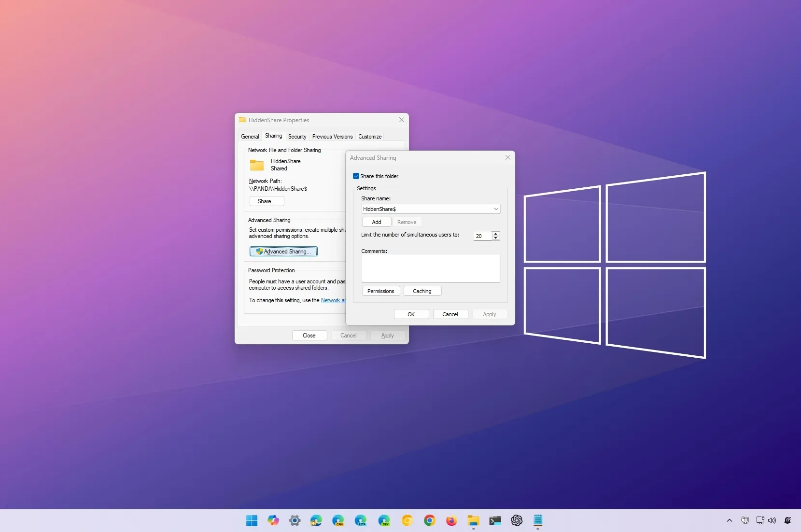
Task: Decrease simultaneous users with down arrow
Action: tap(495, 238)
